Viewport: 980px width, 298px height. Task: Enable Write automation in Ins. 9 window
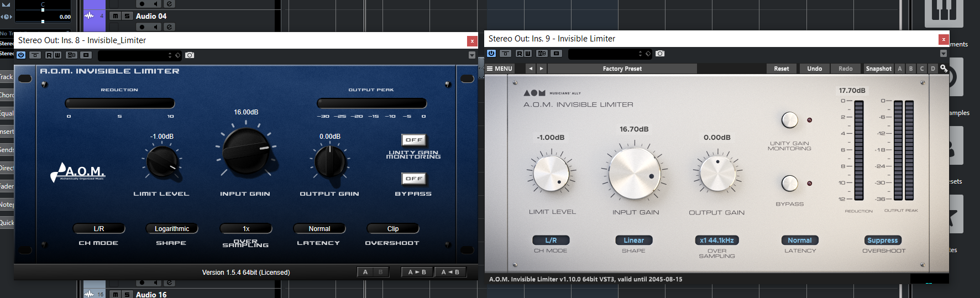coord(528,54)
